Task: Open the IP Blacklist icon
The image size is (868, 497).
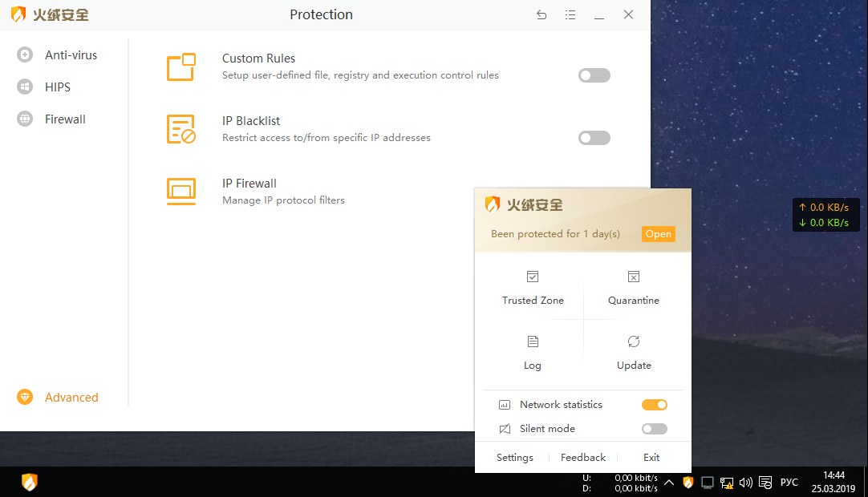Action: pos(181,129)
